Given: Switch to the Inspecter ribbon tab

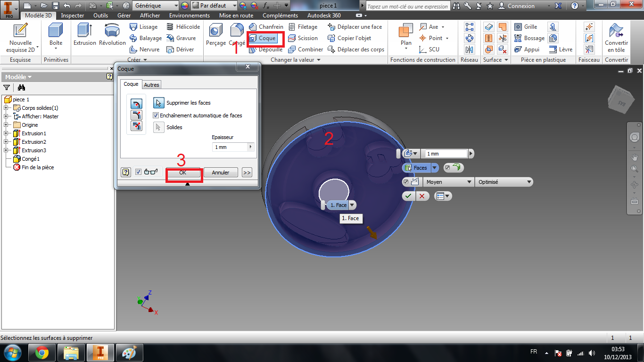Looking at the screenshot, I should point(73,16).
